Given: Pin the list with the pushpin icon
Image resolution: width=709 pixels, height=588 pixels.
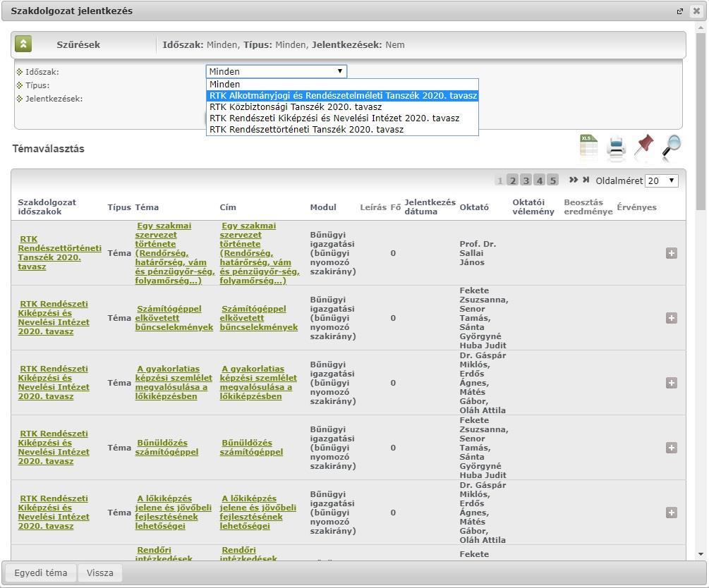Looking at the screenshot, I should (x=643, y=146).
